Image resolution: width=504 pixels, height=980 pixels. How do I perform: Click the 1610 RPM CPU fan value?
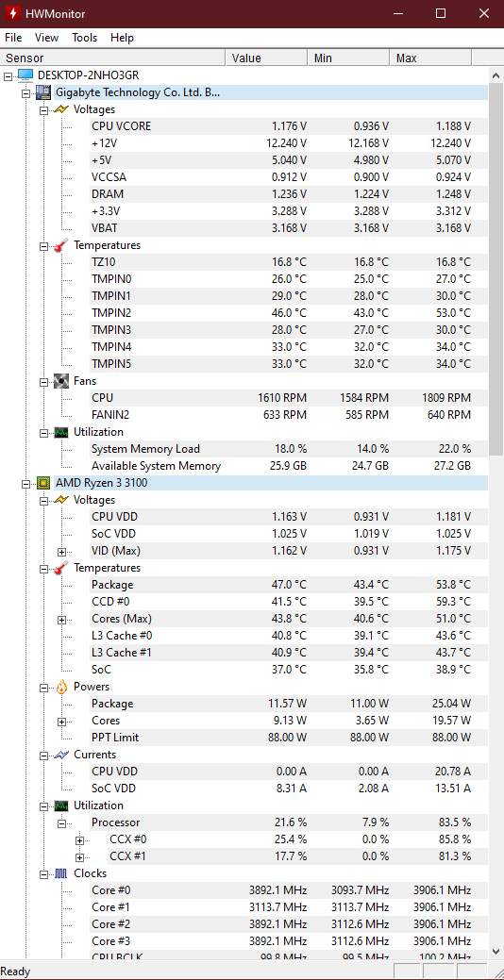282,397
